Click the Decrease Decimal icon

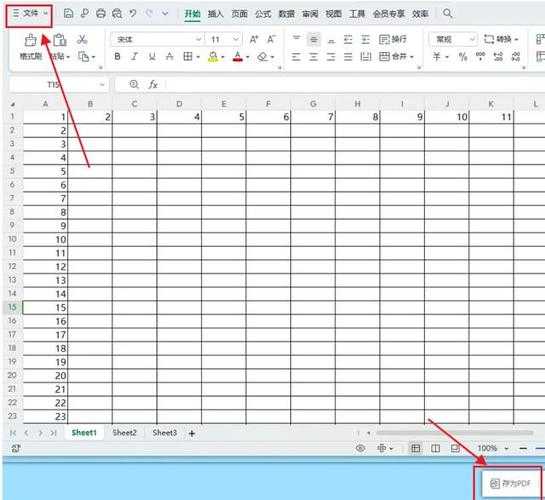(516, 57)
